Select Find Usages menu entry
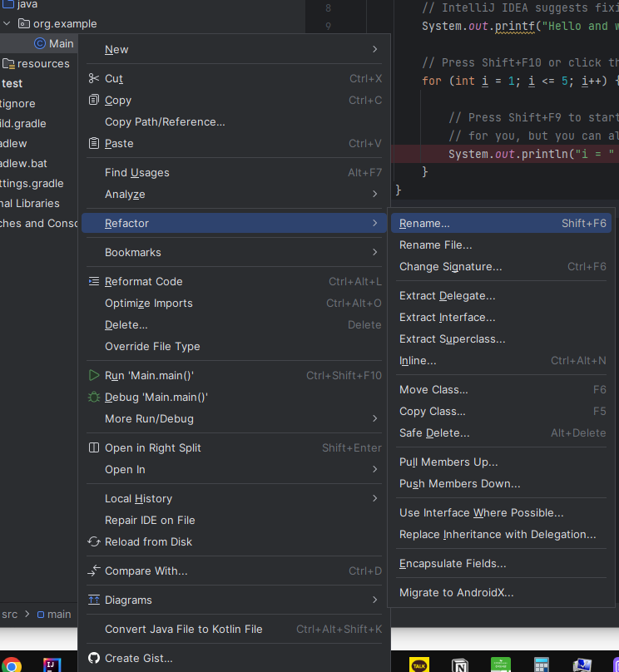Viewport: 619px width, 672px height. (234, 172)
